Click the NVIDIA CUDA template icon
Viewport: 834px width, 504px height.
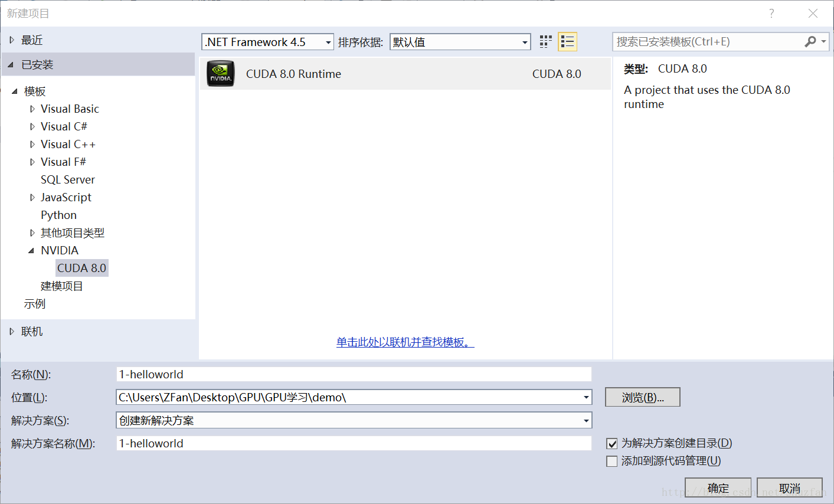[221, 74]
